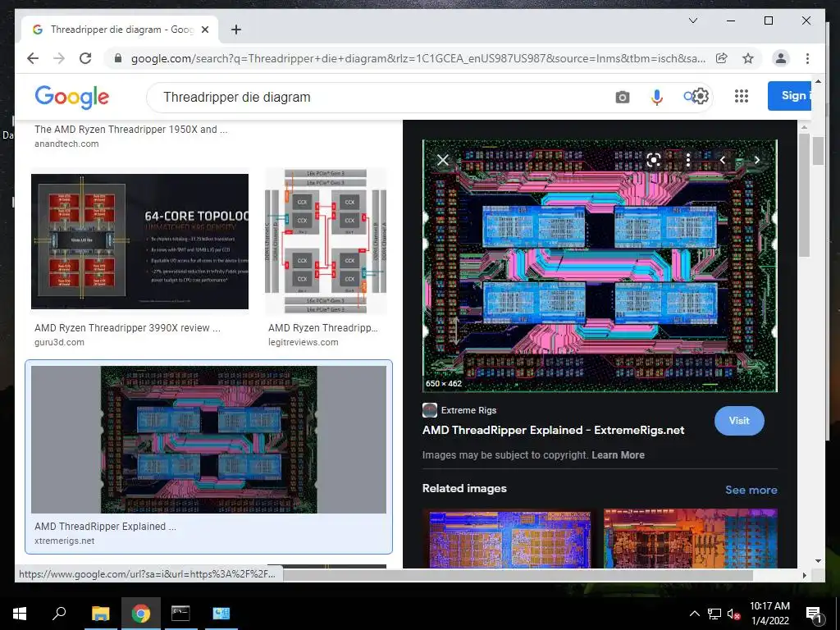Bookmark this page with the star icon
This screenshot has width=840, height=630.
(748, 58)
